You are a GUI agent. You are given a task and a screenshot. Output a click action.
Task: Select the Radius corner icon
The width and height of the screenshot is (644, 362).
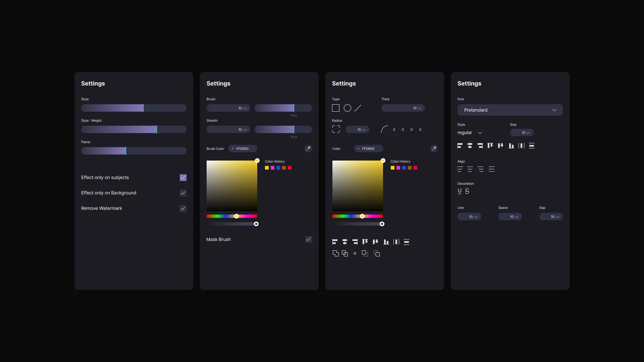point(335,129)
